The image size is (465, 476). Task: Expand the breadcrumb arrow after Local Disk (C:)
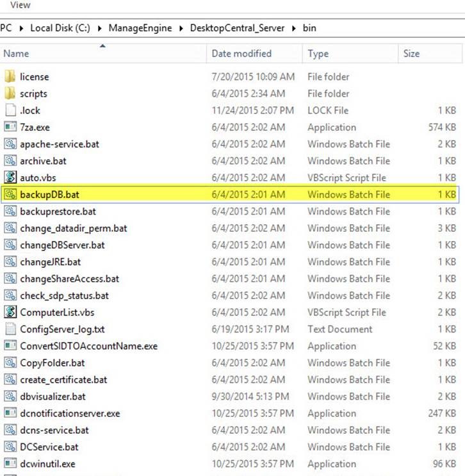point(99,29)
